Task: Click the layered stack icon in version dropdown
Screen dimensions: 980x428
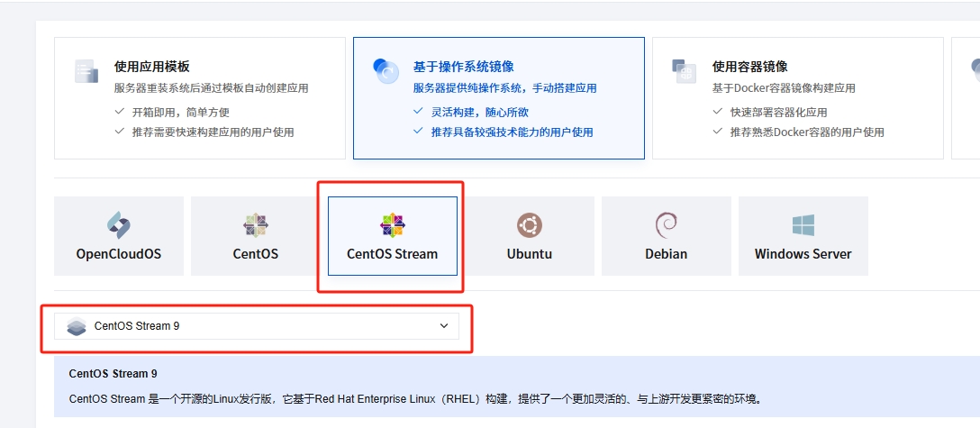Action: tap(77, 326)
